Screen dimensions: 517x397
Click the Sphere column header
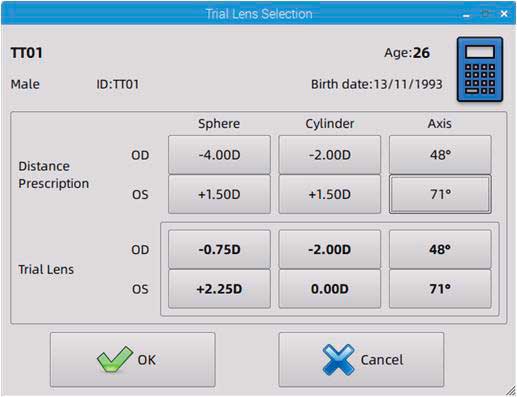[219, 124]
